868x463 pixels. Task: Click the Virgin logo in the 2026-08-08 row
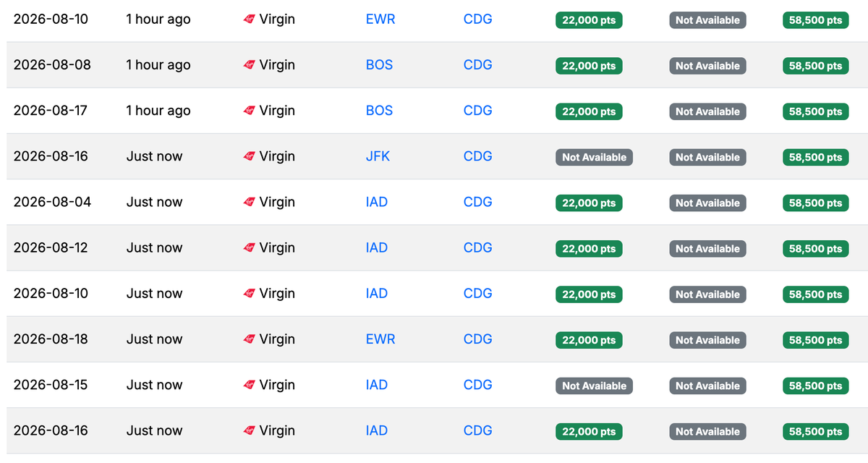[250, 65]
